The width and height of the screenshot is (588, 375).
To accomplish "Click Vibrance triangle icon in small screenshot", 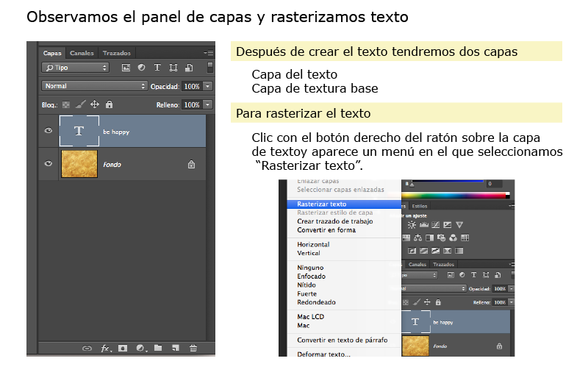I will (459, 224).
